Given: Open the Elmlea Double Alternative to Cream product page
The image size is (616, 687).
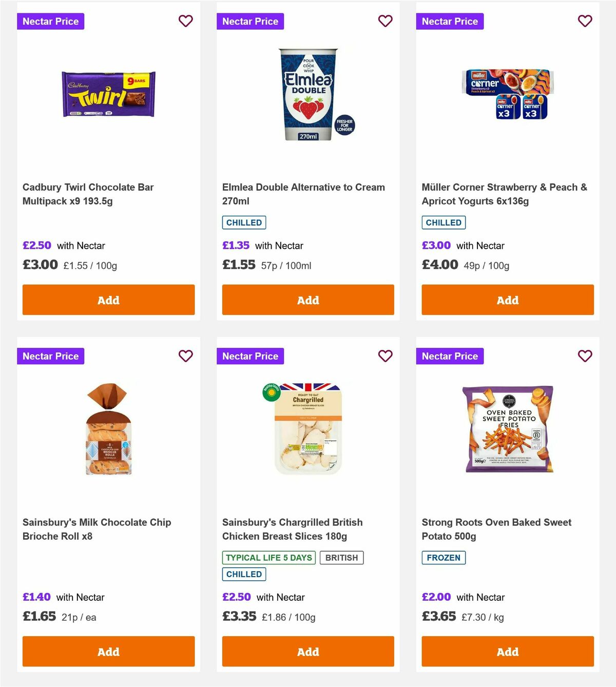Looking at the screenshot, I should pos(303,194).
